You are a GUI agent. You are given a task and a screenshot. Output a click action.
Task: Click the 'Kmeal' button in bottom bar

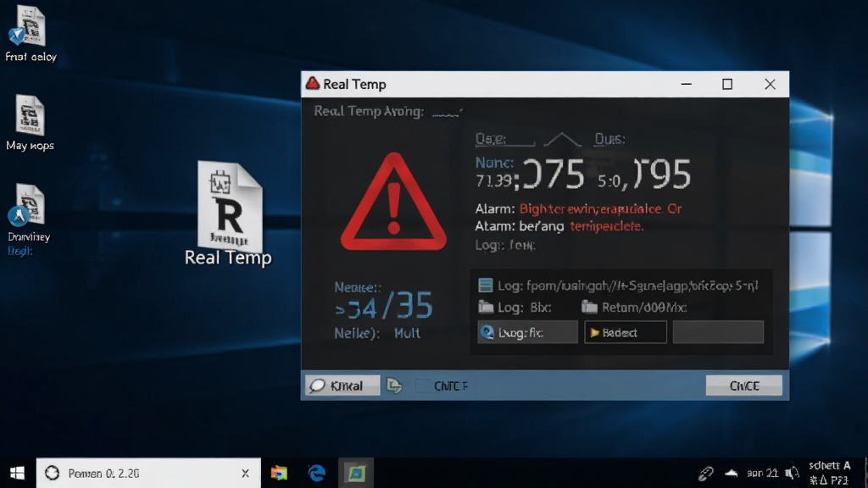click(342, 385)
